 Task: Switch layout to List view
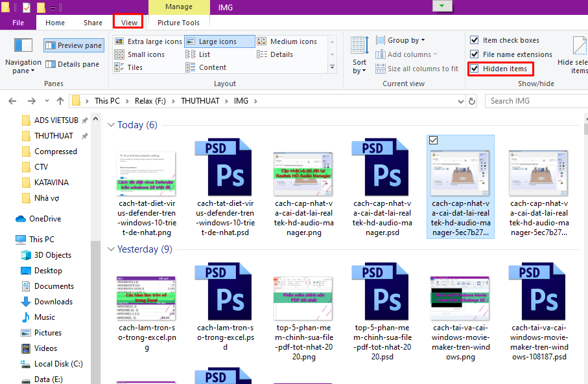tap(198, 54)
